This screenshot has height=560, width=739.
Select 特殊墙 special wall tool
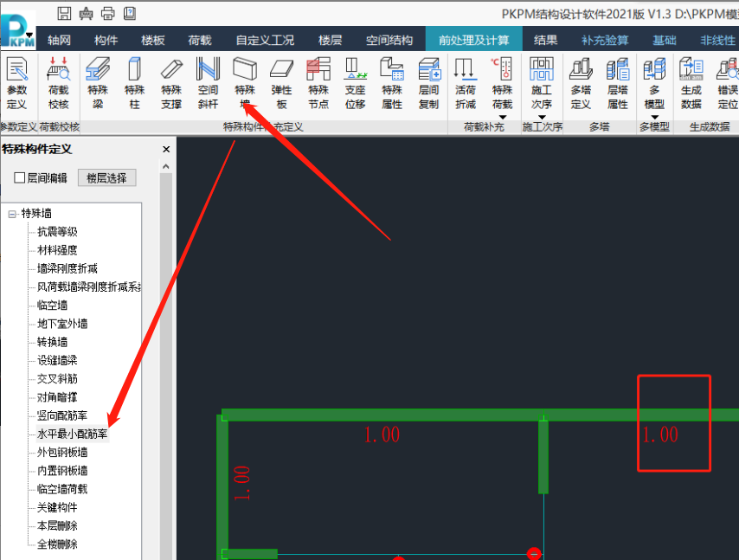click(x=245, y=83)
